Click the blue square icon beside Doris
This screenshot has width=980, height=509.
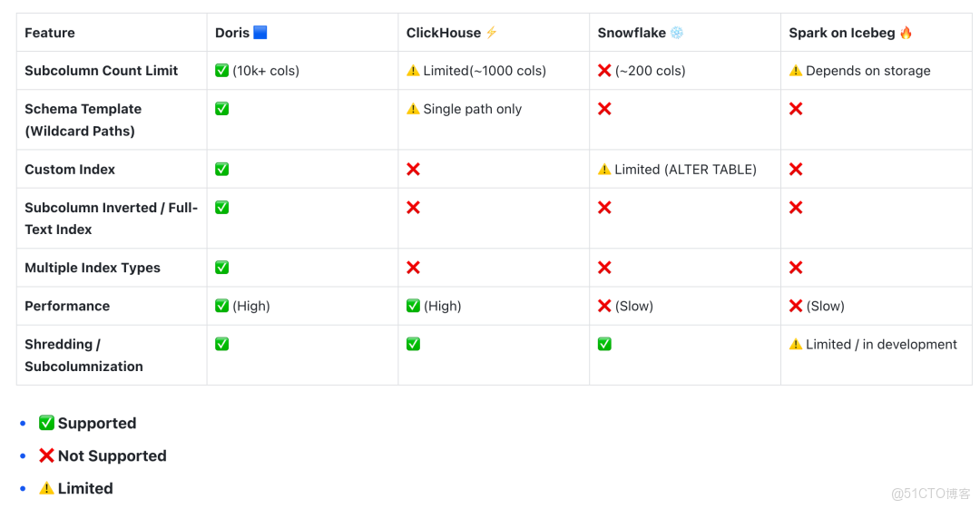[x=260, y=33]
